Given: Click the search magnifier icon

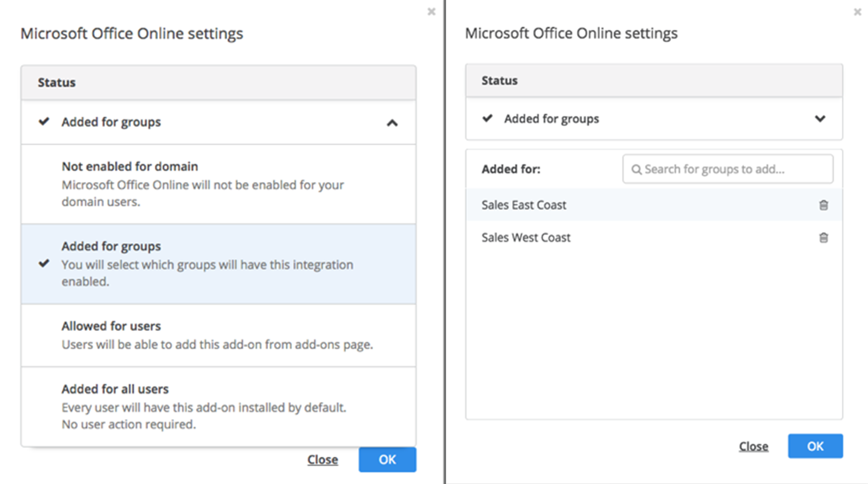Looking at the screenshot, I should click(x=636, y=169).
